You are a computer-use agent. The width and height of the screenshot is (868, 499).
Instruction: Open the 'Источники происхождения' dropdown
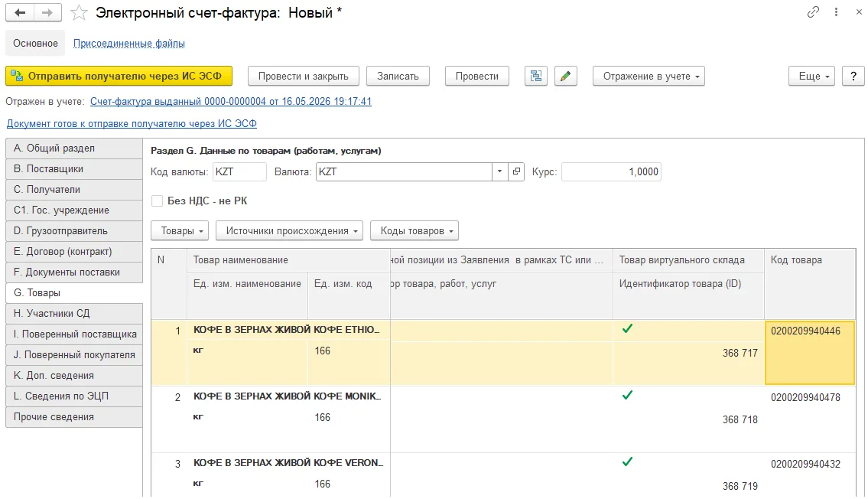(289, 231)
